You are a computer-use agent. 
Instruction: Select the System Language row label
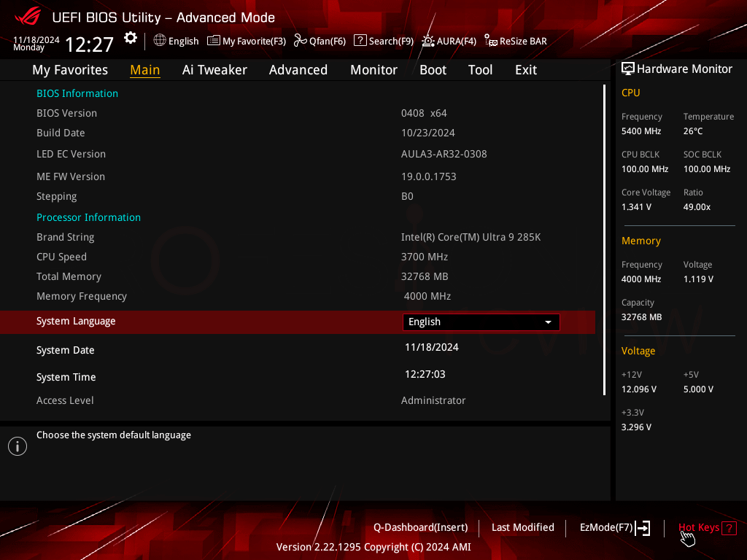pyautogui.click(x=76, y=322)
